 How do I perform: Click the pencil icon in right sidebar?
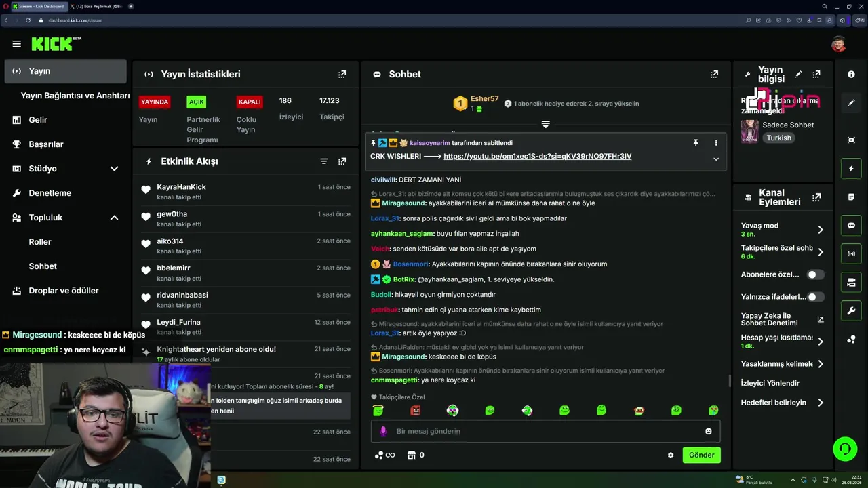pos(851,103)
